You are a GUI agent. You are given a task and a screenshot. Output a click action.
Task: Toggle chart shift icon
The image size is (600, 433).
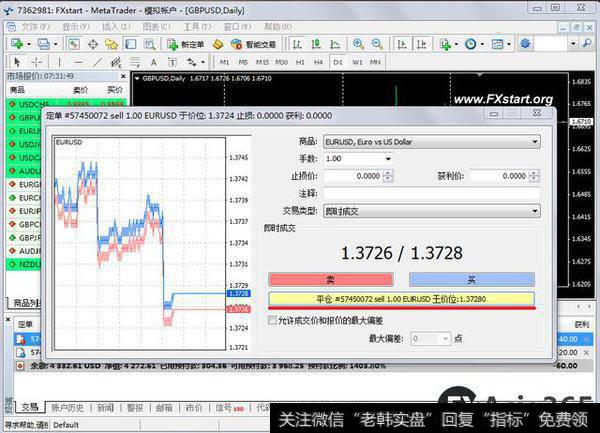tap(421, 44)
